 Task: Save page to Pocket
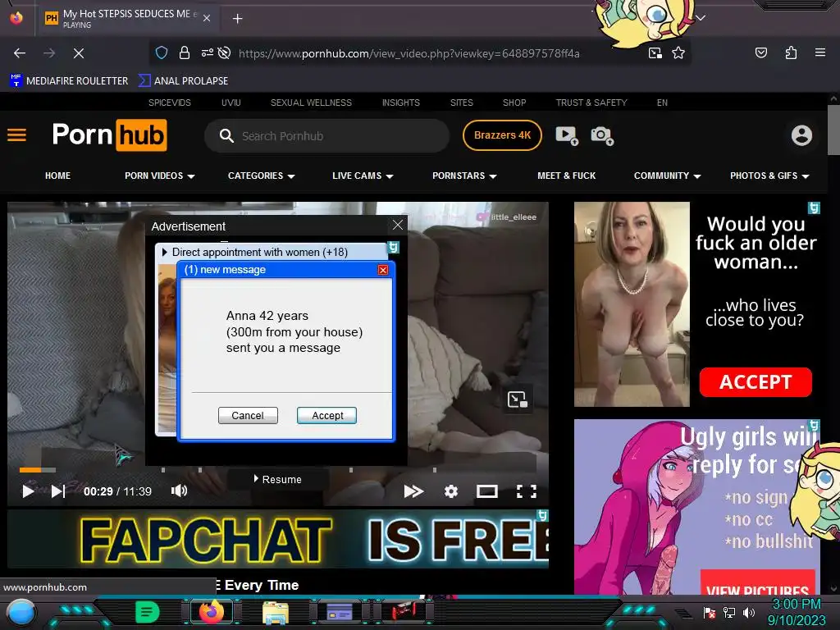760,52
